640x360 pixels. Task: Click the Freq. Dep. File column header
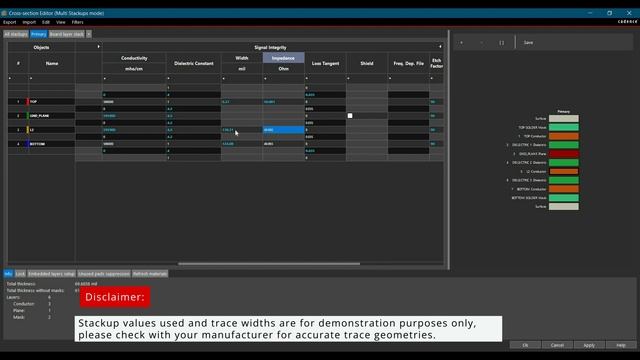pyautogui.click(x=409, y=63)
